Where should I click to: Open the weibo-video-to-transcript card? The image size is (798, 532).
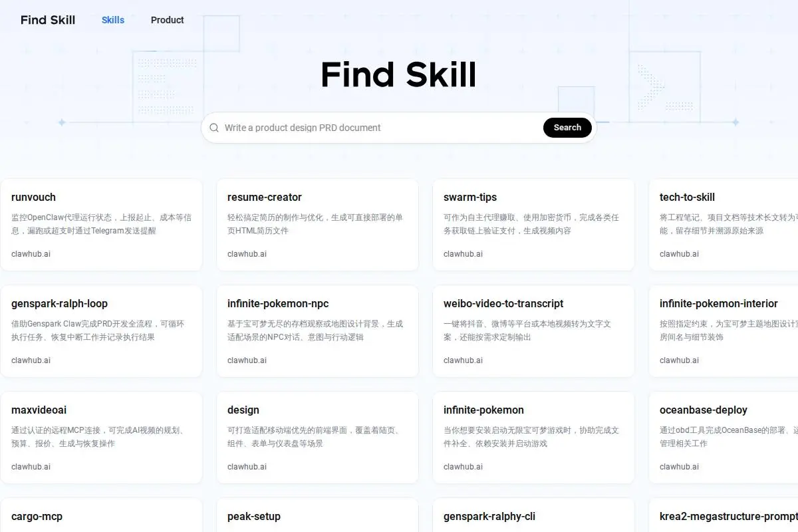(x=533, y=331)
